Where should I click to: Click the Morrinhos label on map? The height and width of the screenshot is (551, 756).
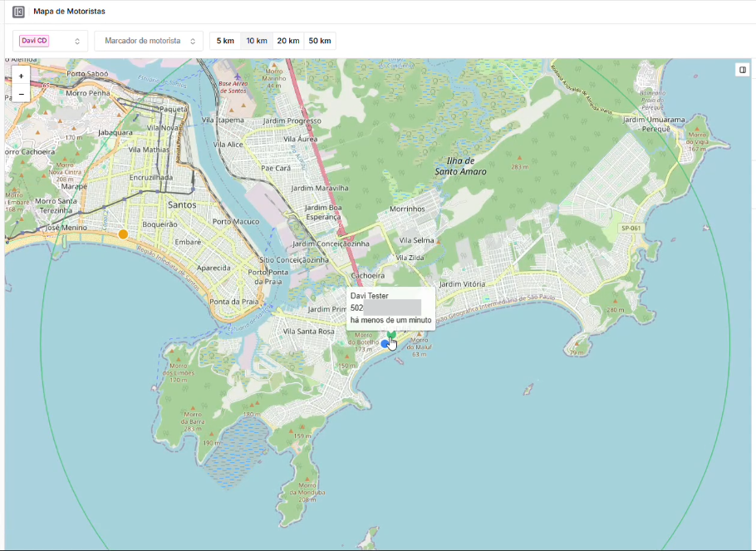[407, 209]
